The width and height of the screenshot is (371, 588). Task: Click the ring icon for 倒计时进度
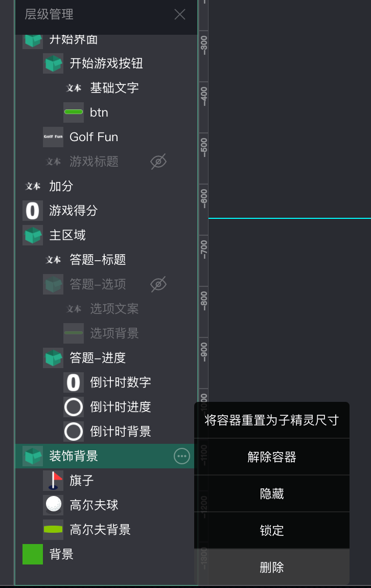(x=74, y=407)
